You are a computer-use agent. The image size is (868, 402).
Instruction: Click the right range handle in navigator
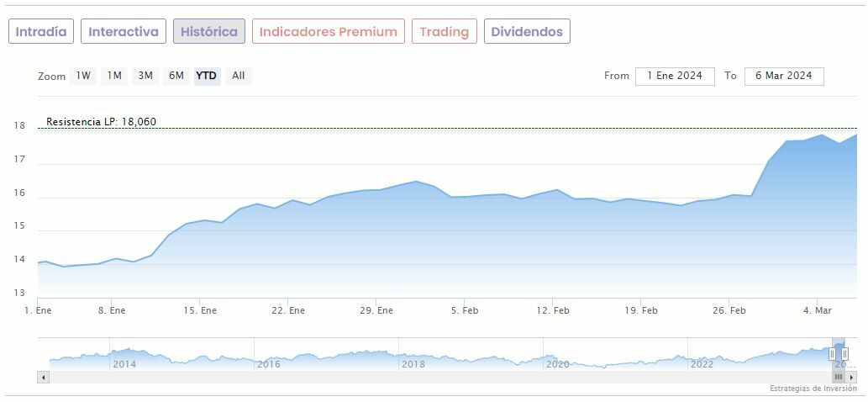pos(844,354)
